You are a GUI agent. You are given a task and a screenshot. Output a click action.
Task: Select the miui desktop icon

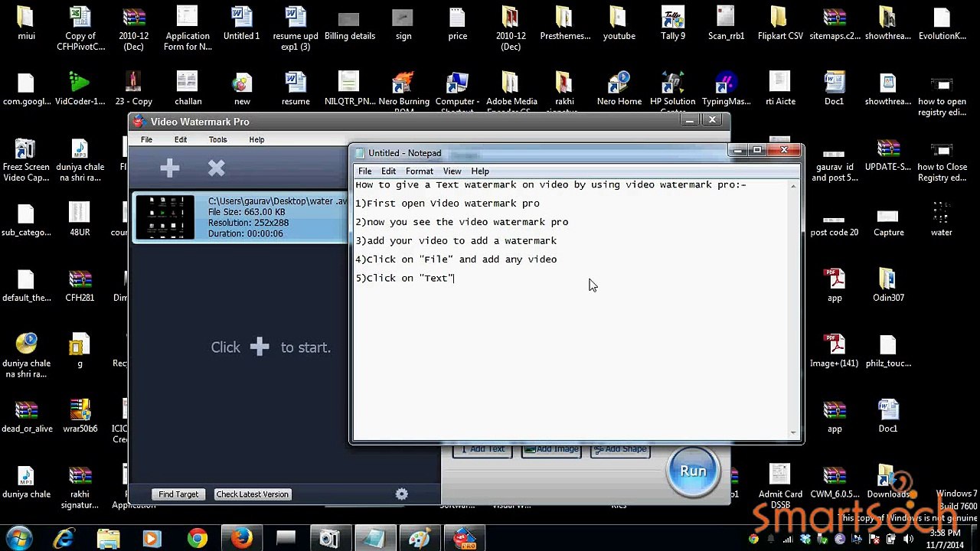[x=26, y=24]
